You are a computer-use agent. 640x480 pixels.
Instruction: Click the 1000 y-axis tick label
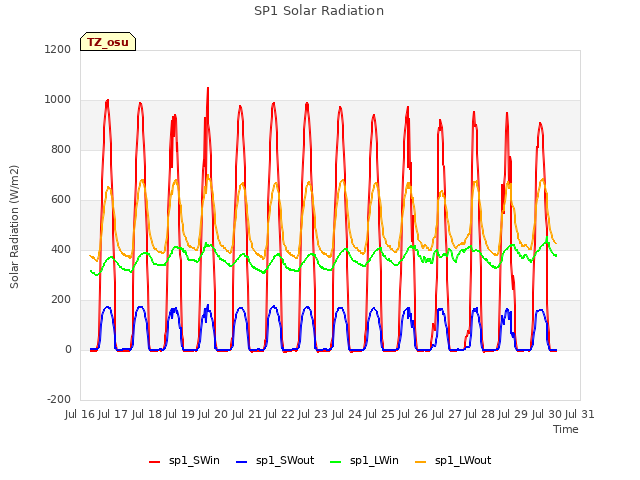pos(58,100)
